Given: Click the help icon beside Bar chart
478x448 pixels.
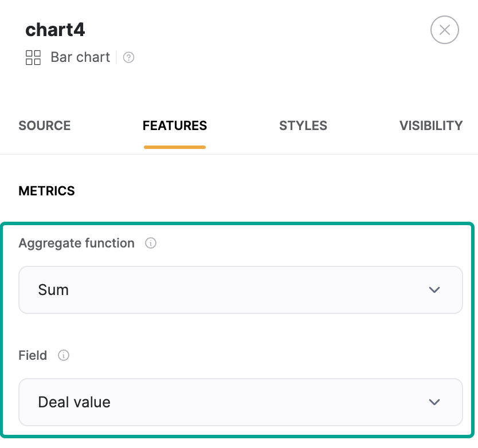Looking at the screenshot, I should (x=129, y=57).
